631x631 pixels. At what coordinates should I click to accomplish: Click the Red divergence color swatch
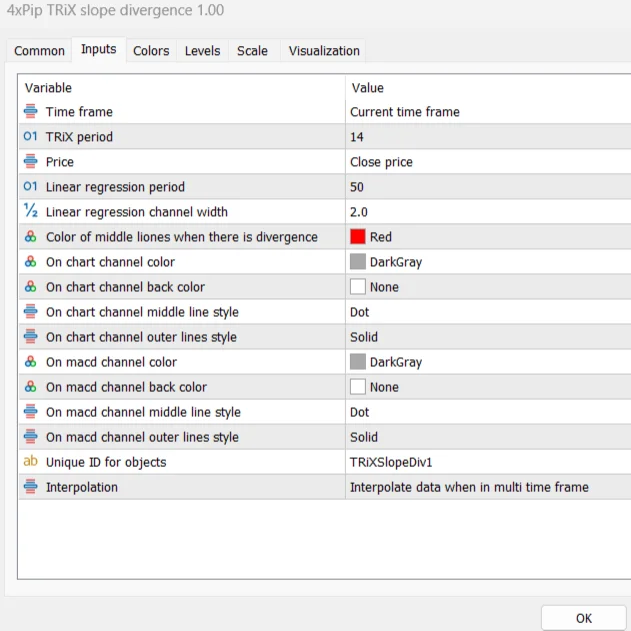point(358,237)
